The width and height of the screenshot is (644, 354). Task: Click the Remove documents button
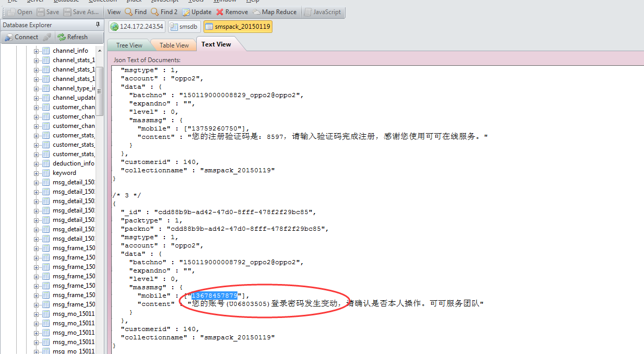point(232,12)
